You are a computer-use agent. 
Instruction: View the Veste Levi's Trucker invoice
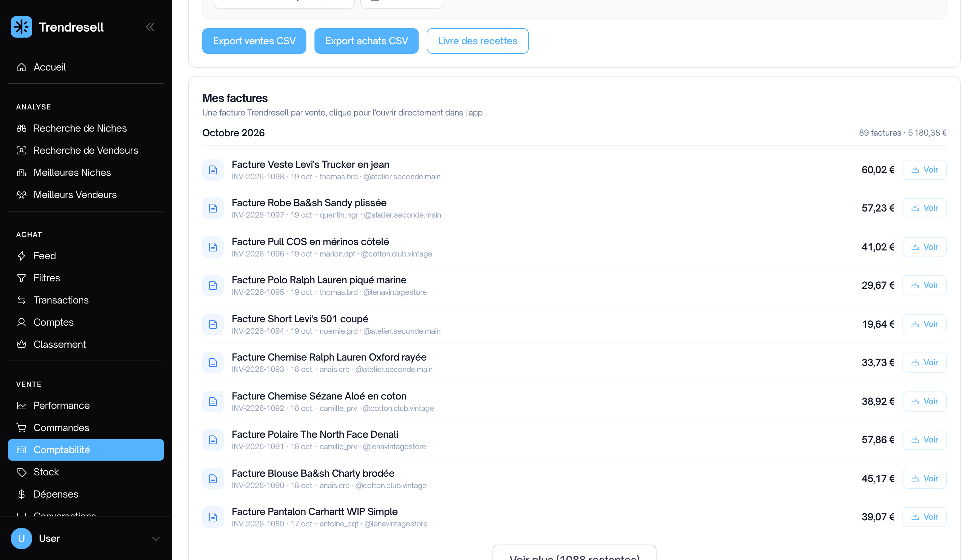click(924, 170)
